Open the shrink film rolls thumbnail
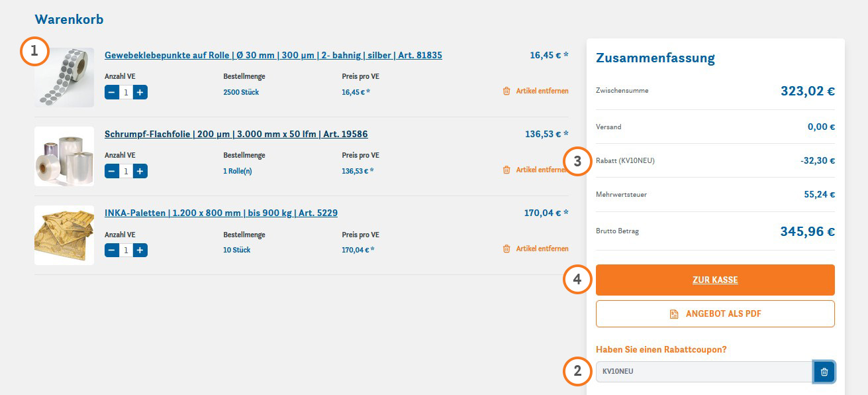This screenshot has width=868, height=395. point(64,156)
